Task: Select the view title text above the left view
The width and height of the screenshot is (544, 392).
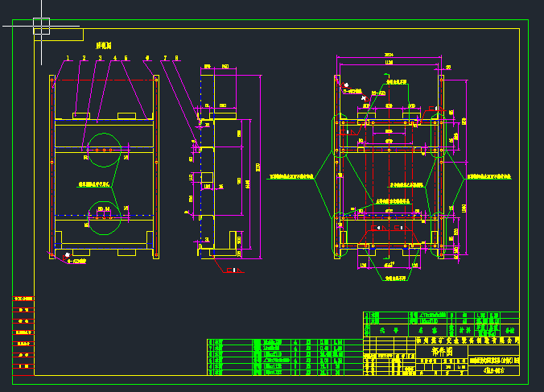Action: [x=103, y=45]
